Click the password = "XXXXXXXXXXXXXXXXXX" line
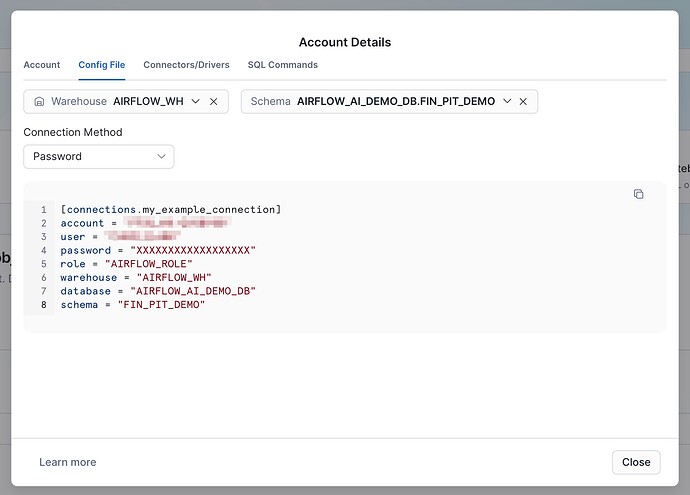Screen dimensions: 690x495 coord(158,250)
